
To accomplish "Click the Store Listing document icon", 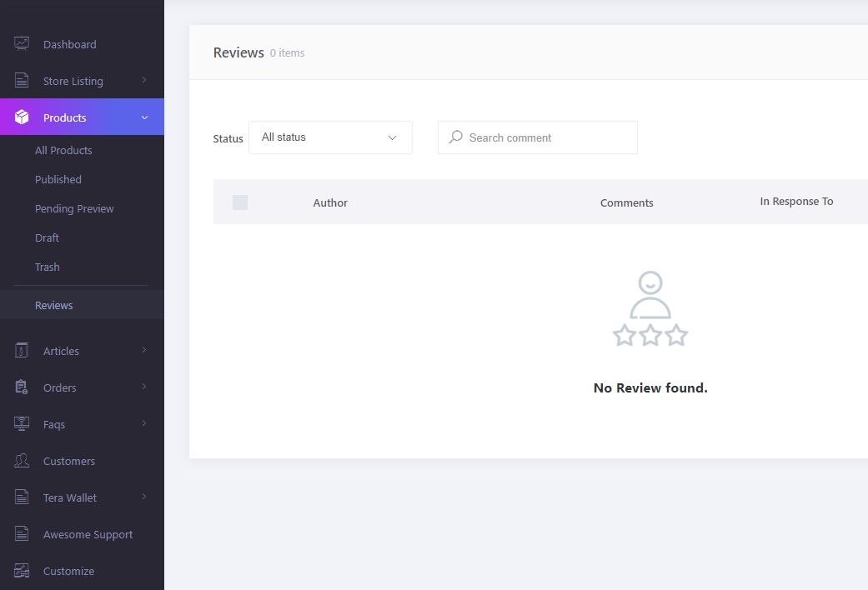I will (22, 81).
